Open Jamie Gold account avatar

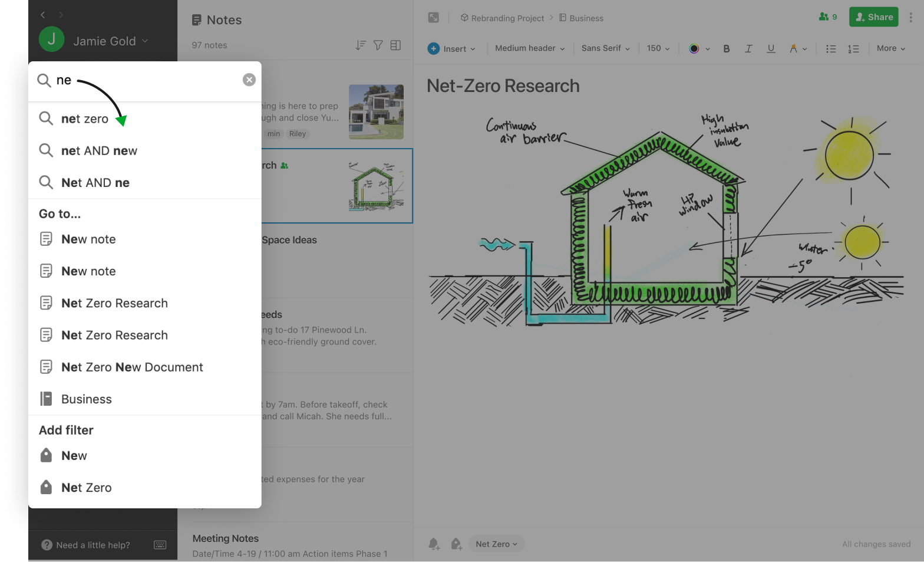pos(51,40)
